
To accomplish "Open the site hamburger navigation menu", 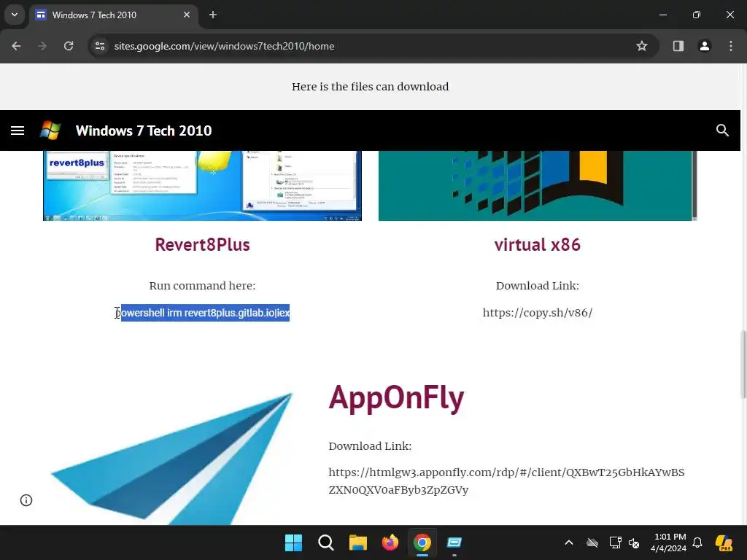I will (18, 131).
